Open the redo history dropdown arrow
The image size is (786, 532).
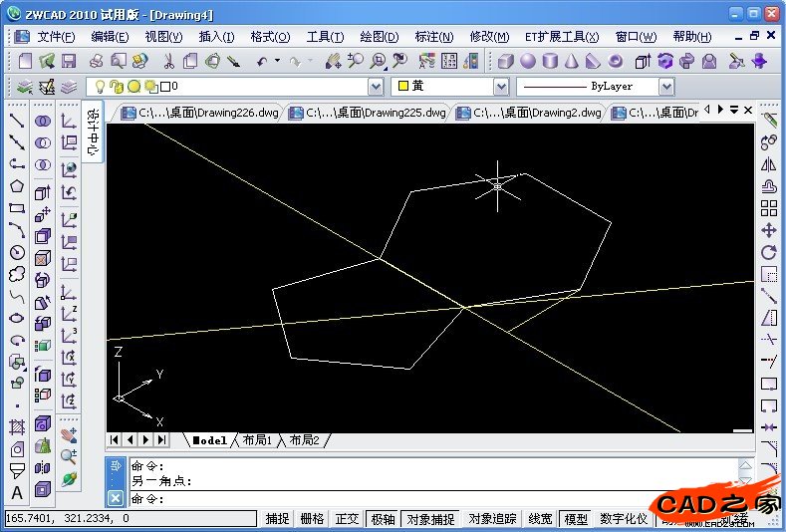pos(310,61)
